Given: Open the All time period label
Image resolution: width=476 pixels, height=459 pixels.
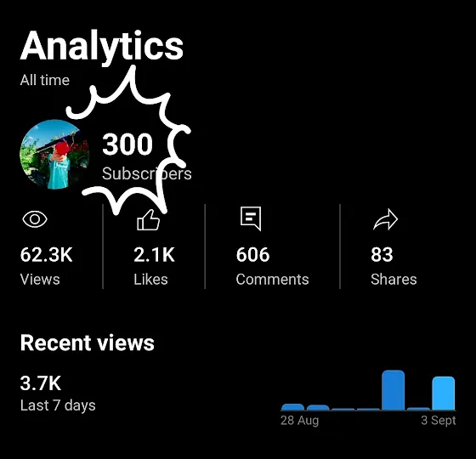Looking at the screenshot, I should click(45, 80).
